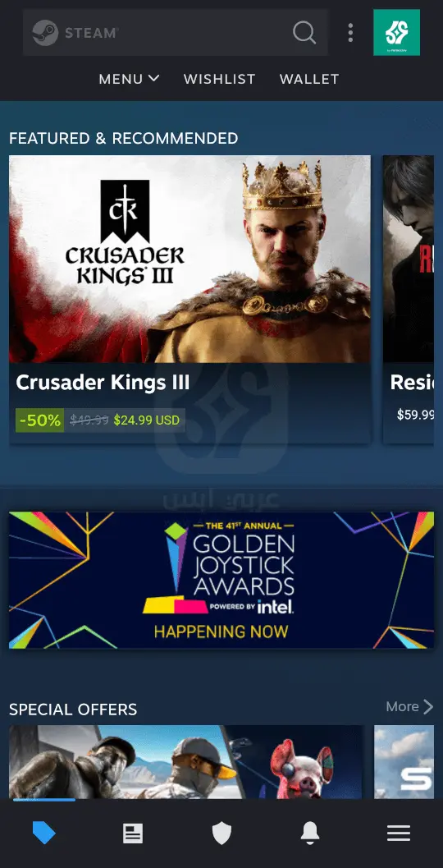Open the Watch Dogs special offer image

click(x=186, y=762)
